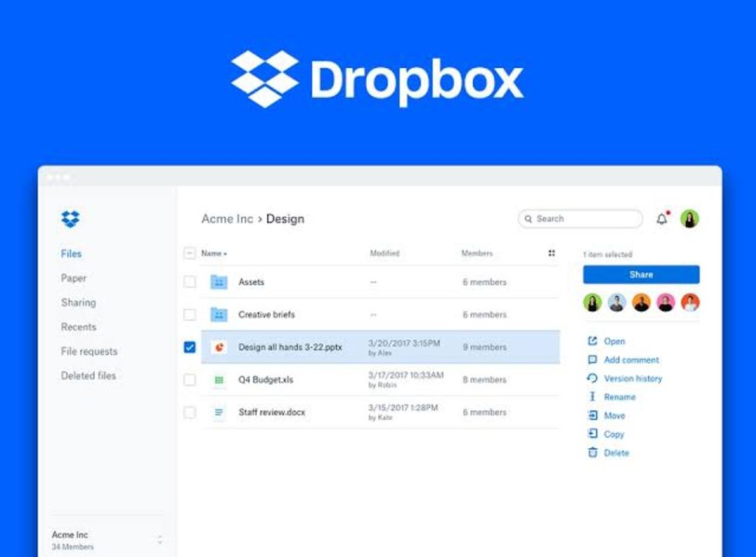The image size is (756, 557).
Task: View Deleted files in the sidebar
Action: 89,376
